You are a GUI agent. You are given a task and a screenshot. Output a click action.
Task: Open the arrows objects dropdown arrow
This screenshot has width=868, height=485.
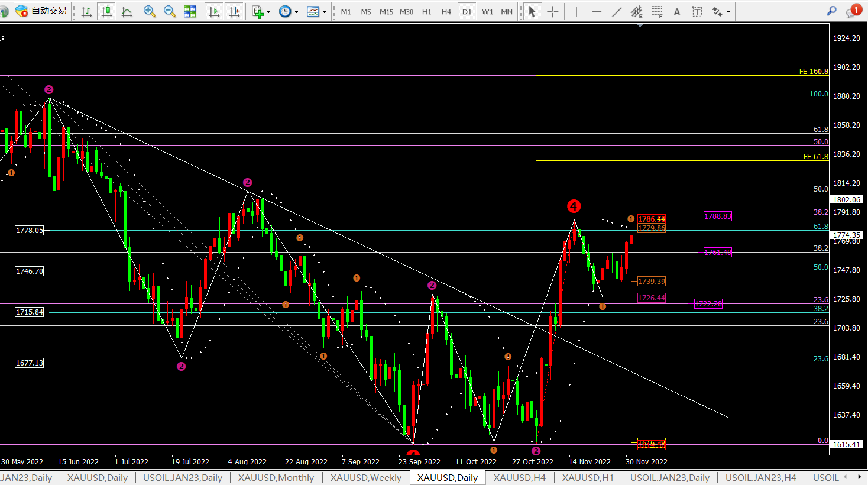click(728, 12)
